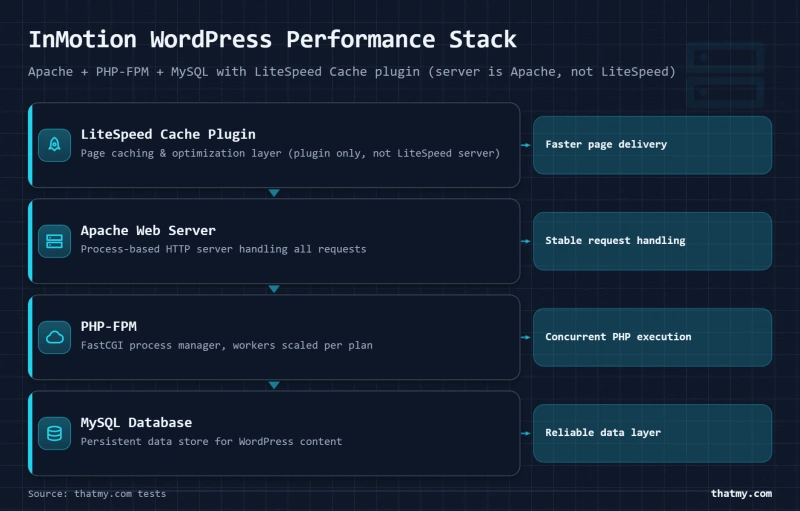This screenshot has width=800, height=511.
Task: Click the database cylinder icon beside MySQL Database
Action: click(55, 433)
